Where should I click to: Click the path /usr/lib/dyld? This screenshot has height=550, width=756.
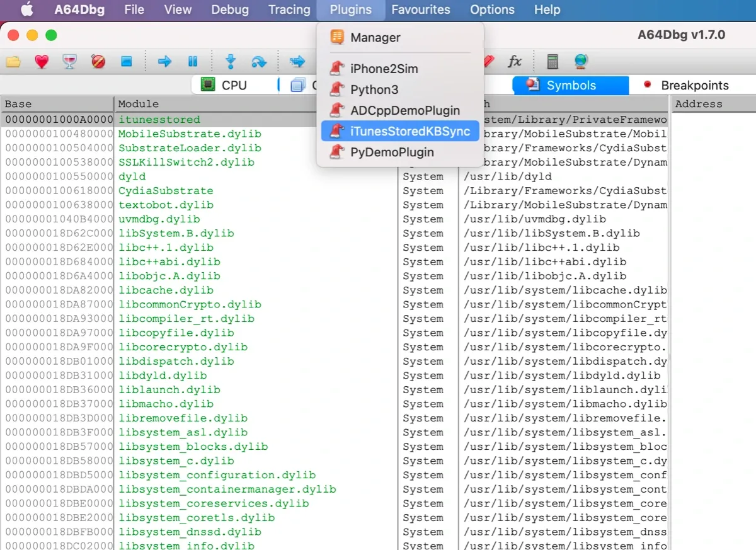click(x=508, y=176)
